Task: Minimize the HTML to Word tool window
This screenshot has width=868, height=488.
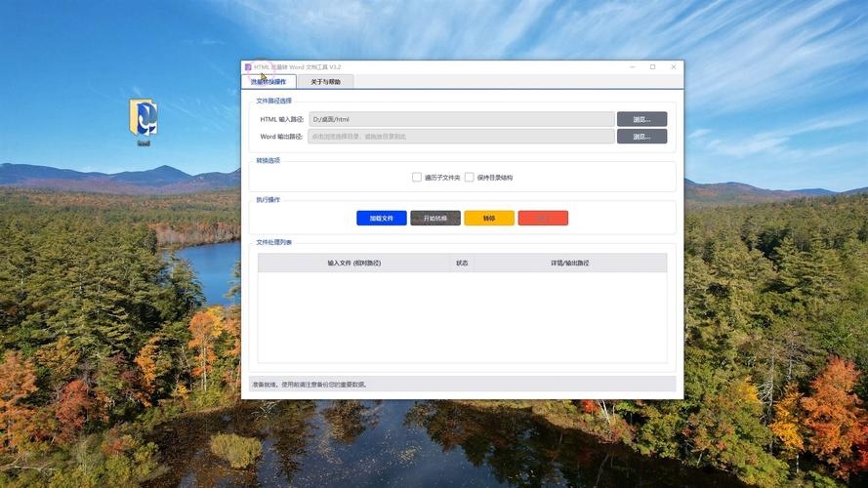Action: [x=632, y=67]
